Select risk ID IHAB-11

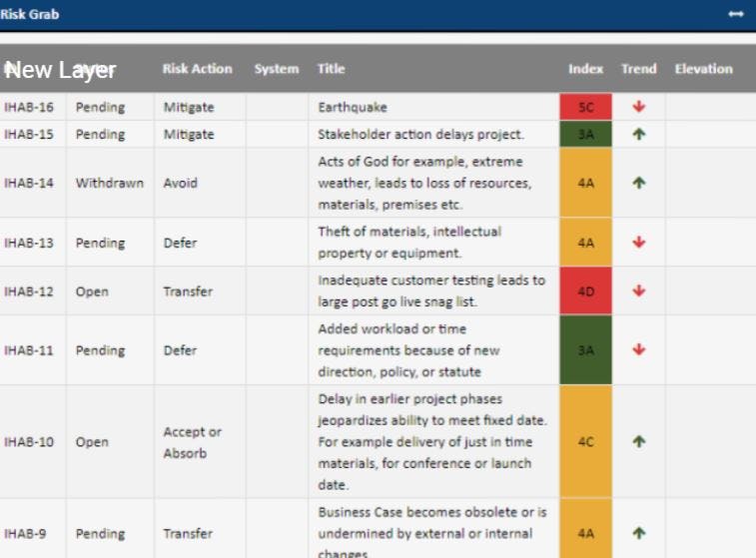[29, 350]
